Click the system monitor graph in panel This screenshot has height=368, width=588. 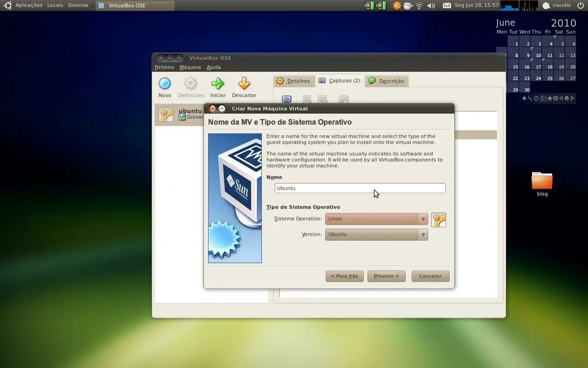point(519,6)
